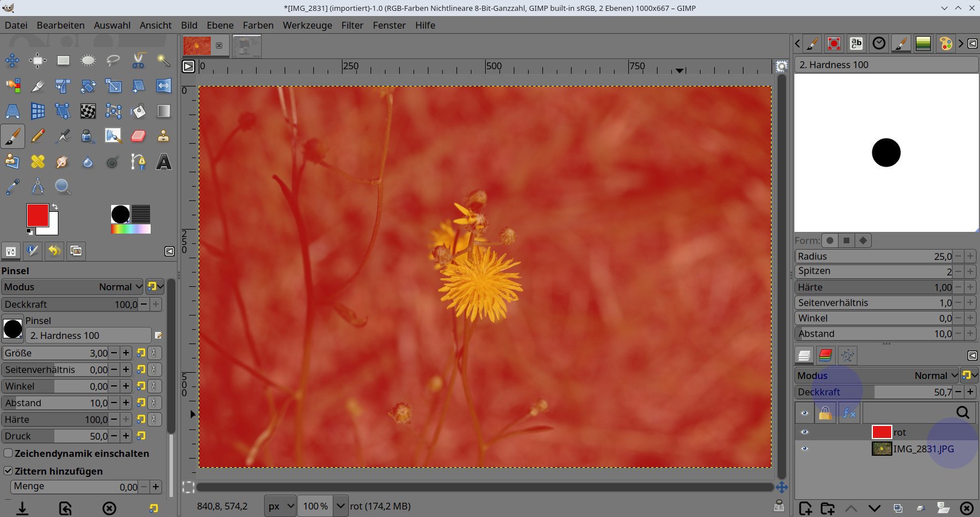Open the zoom percentage dropdown
This screenshot has width=980, height=517.
pos(341,506)
